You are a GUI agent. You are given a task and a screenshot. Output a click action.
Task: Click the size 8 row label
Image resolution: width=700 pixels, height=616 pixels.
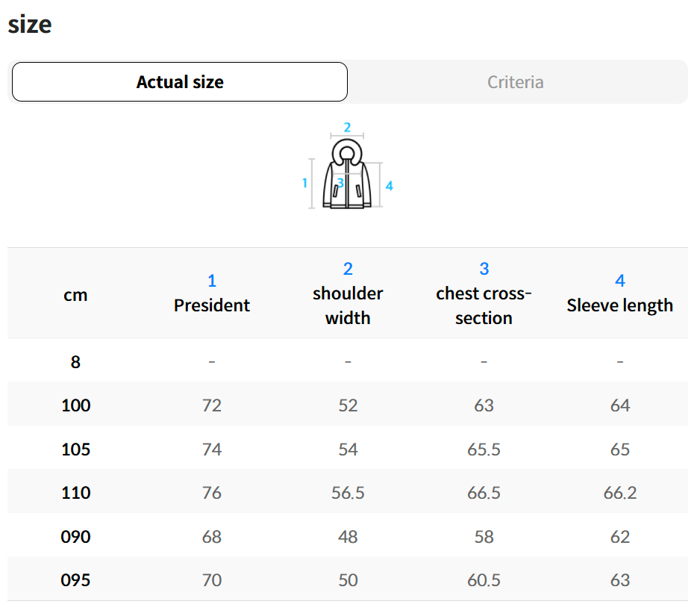coord(75,362)
